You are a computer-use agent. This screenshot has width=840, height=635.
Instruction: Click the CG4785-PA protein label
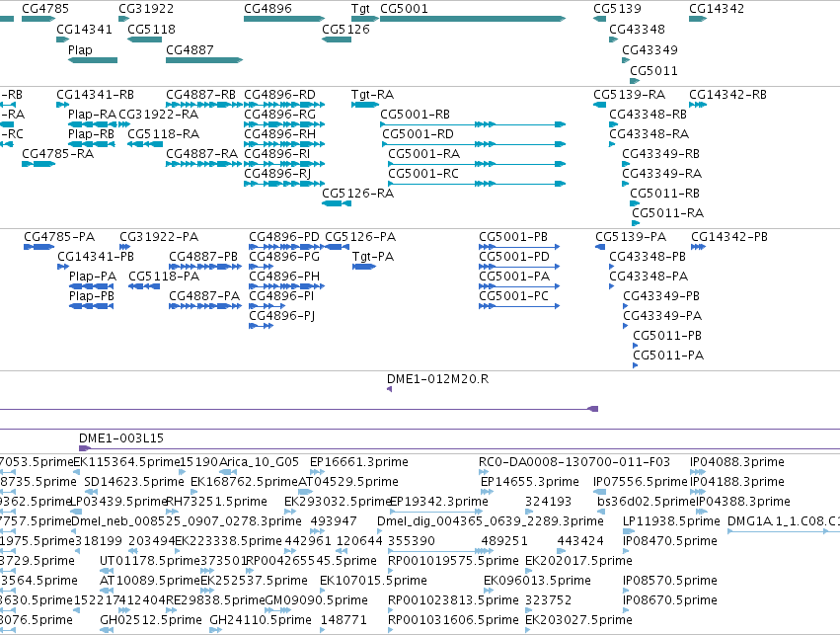tap(59, 237)
